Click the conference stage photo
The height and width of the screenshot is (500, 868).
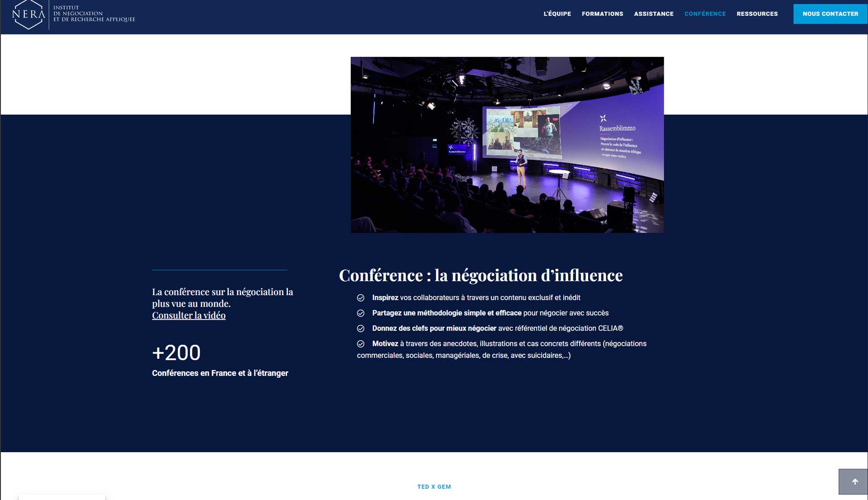tap(507, 145)
